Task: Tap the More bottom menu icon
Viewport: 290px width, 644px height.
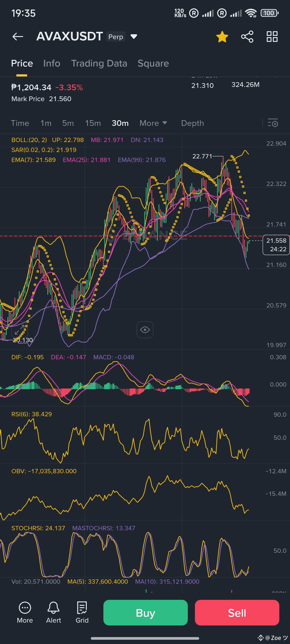Action: pyautogui.click(x=25, y=612)
